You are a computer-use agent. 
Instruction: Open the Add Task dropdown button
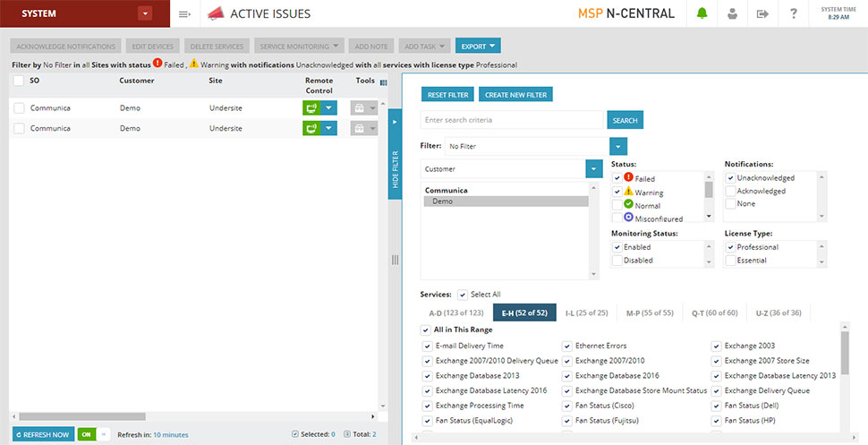pos(424,46)
